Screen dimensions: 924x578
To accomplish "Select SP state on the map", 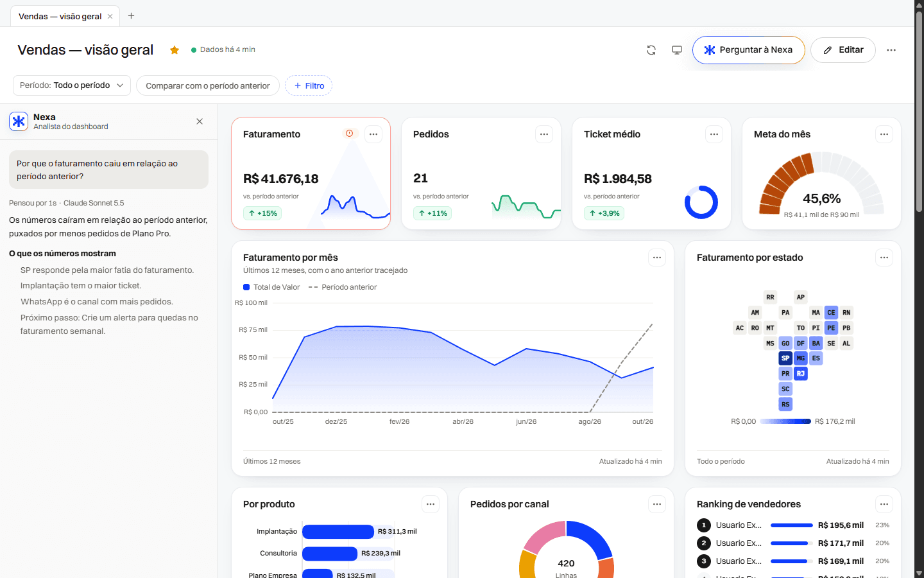I will point(785,358).
